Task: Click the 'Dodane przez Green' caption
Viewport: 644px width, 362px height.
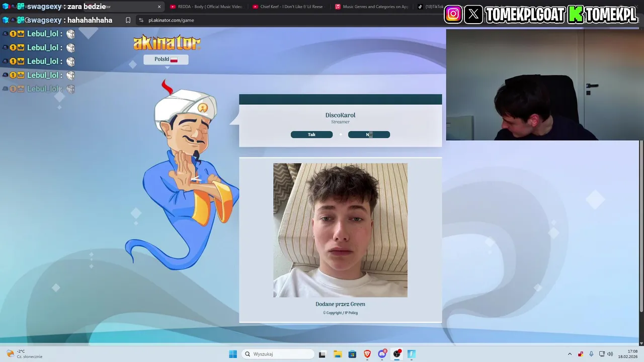Action: tap(340, 304)
